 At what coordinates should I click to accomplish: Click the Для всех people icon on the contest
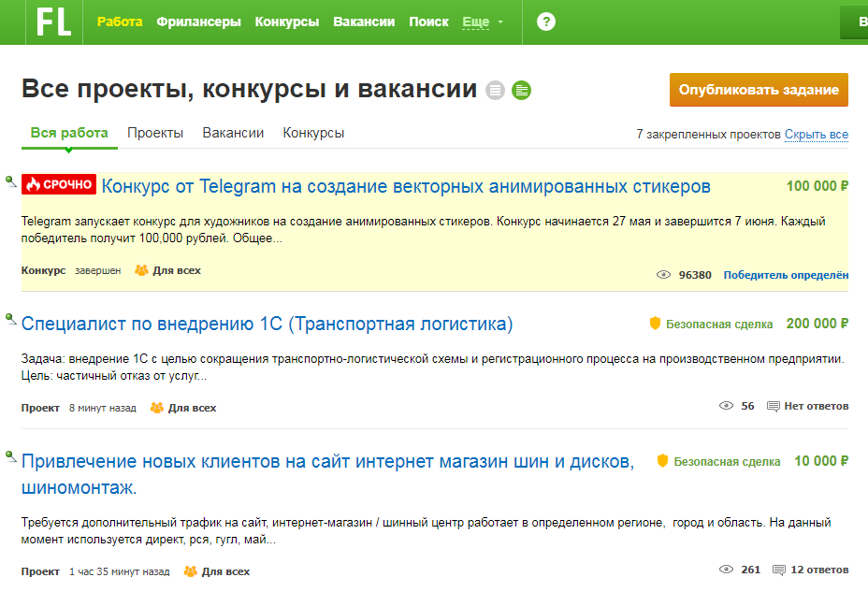(x=140, y=271)
